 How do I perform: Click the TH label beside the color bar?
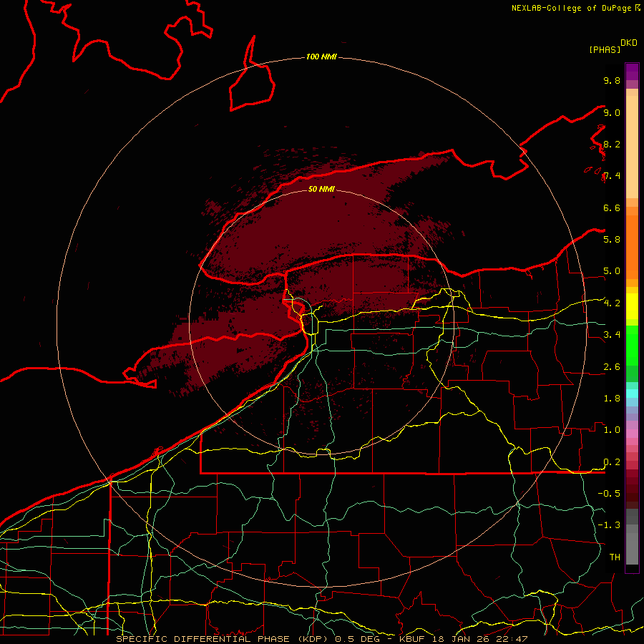(x=615, y=557)
